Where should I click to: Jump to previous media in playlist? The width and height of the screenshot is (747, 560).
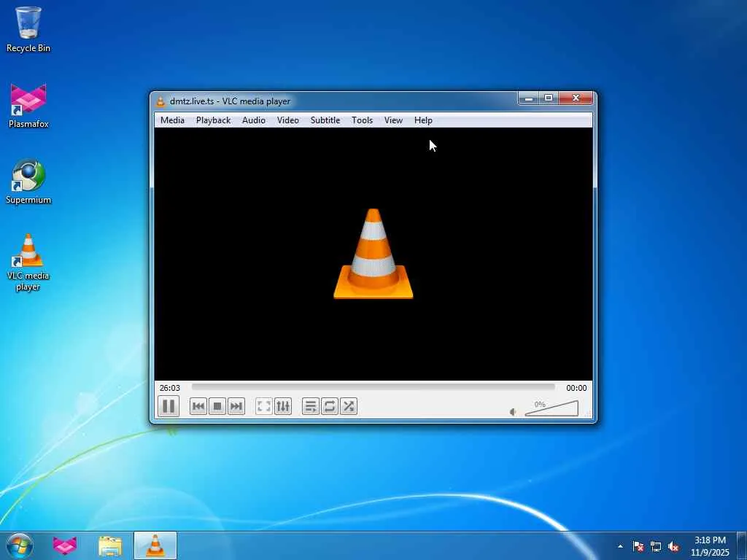(x=198, y=406)
